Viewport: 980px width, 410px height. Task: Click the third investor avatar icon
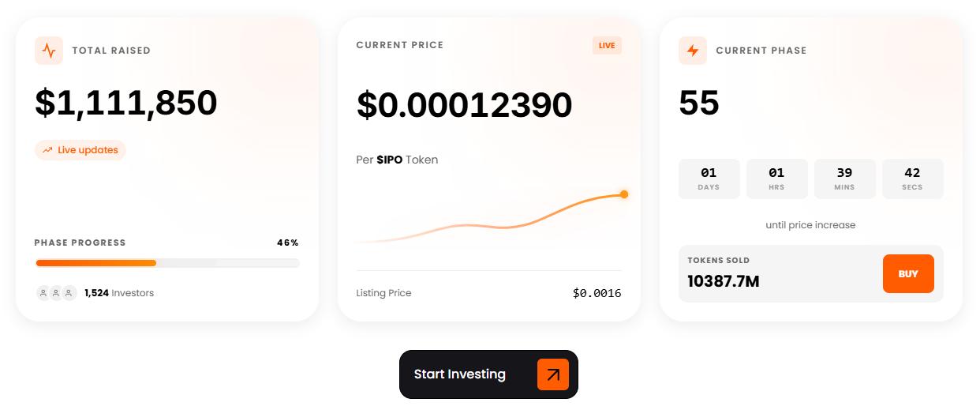[69, 293]
